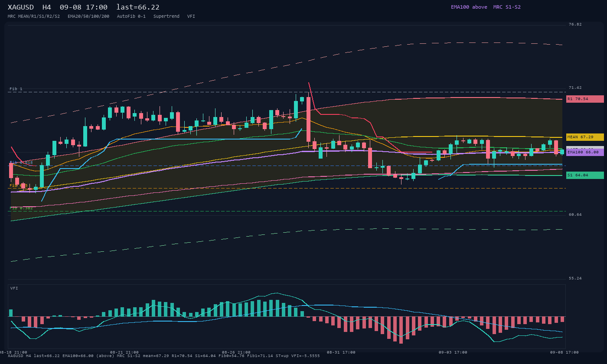Click the EMA100 66.00 price tag

(x=585, y=152)
